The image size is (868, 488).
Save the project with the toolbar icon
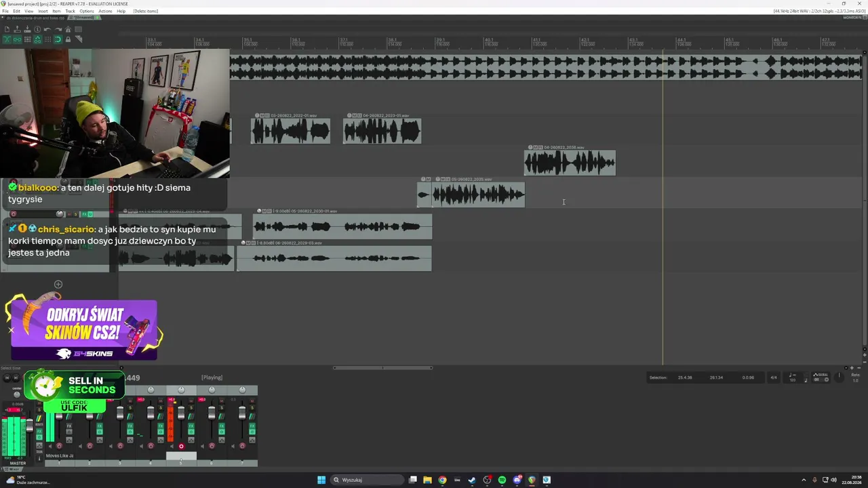[27, 29]
